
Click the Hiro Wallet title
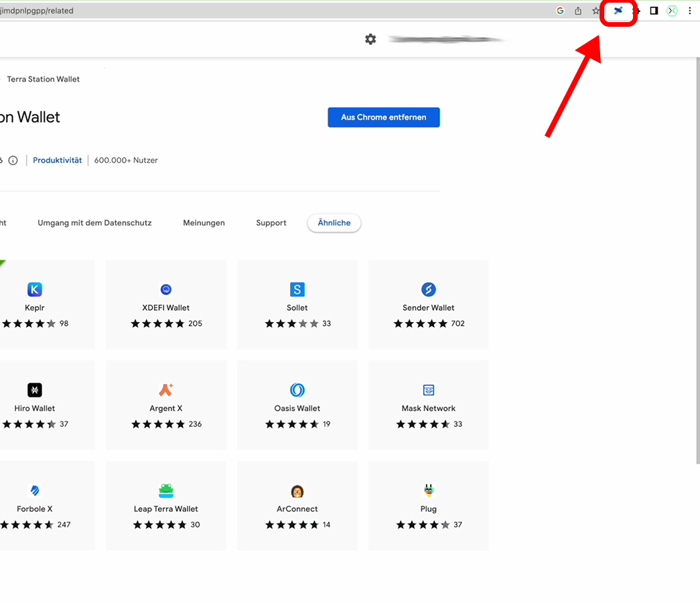(35, 408)
